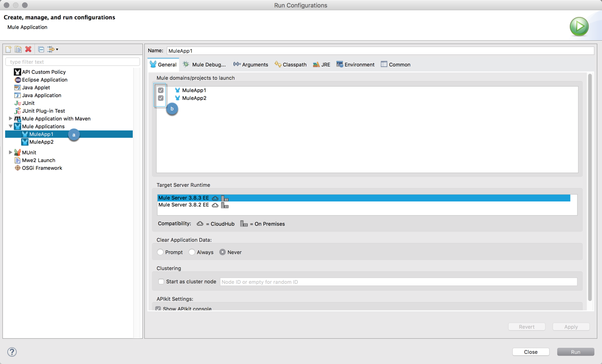Disable Show APIkit console
The width and height of the screenshot is (602, 364).
click(158, 309)
